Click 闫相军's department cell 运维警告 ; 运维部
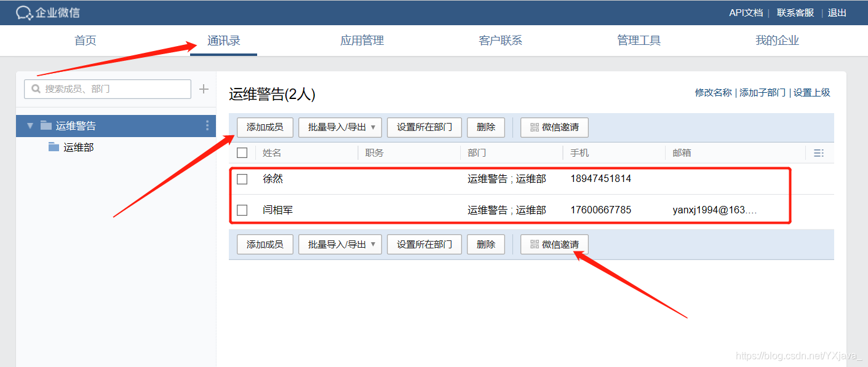The height and width of the screenshot is (367, 868). point(507,210)
